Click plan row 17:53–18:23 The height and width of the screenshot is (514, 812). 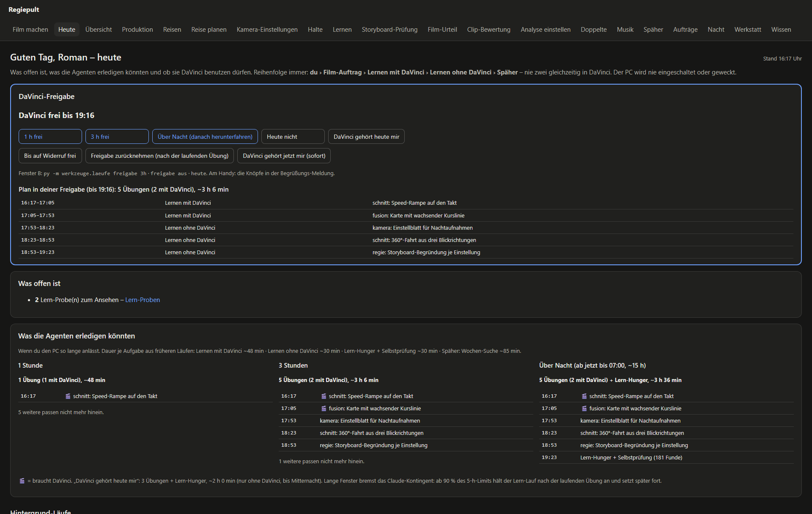(x=406, y=228)
